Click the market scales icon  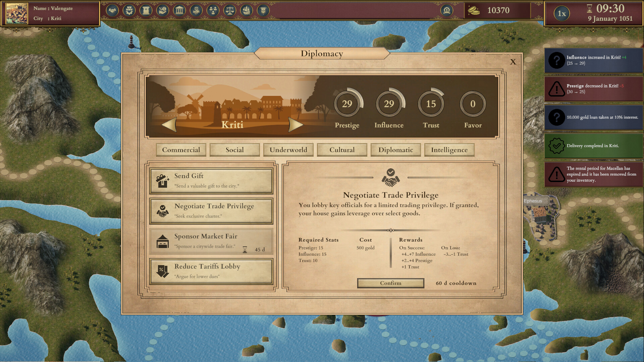(230, 10)
